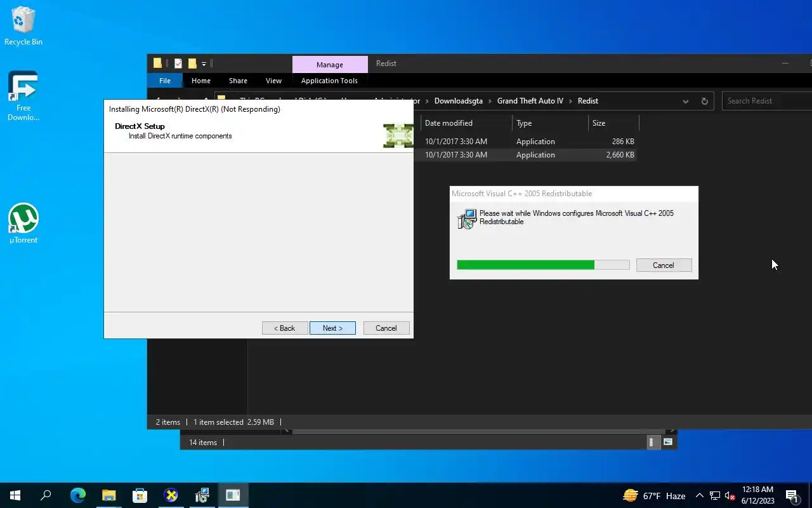Launch the µTorrent desktop shortcut
The width and height of the screenshot is (812, 508).
[23, 224]
